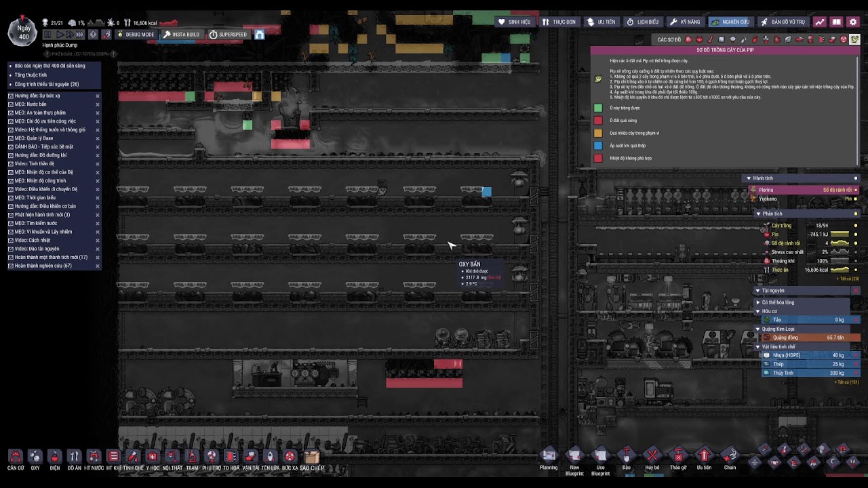Collapse the Vật liệu tinh chế group
The image size is (868, 488).
tap(758, 346)
